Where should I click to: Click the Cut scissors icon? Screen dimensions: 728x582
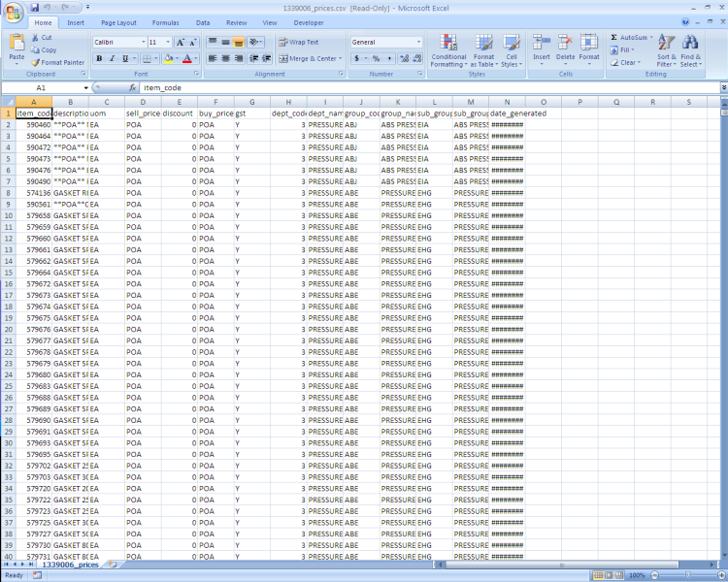pyautogui.click(x=35, y=38)
